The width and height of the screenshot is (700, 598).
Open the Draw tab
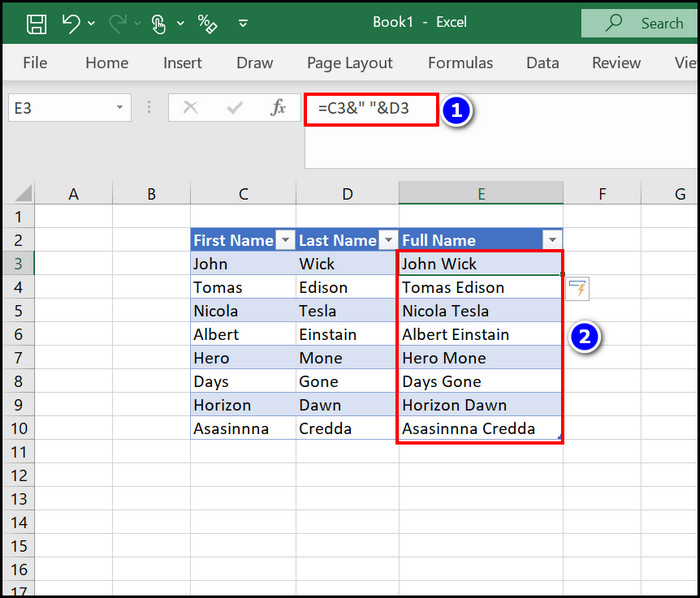tap(254, 62)
